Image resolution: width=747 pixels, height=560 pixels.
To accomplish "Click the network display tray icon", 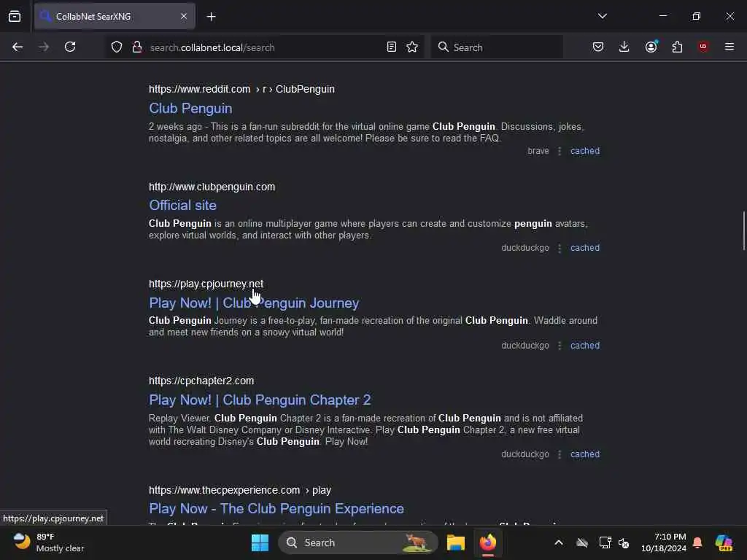I will point(605,542).
